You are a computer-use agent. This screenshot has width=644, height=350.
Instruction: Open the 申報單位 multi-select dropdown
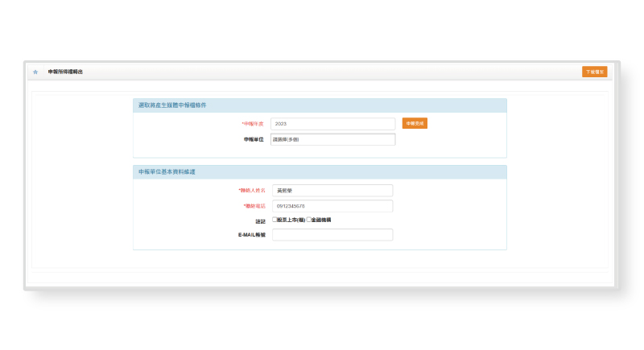coord(332,139)
